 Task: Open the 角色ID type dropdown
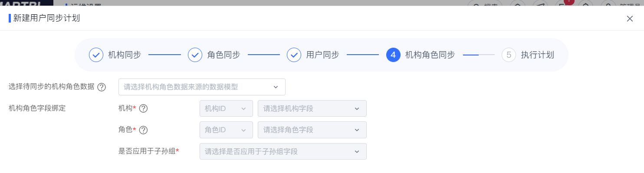226,130
